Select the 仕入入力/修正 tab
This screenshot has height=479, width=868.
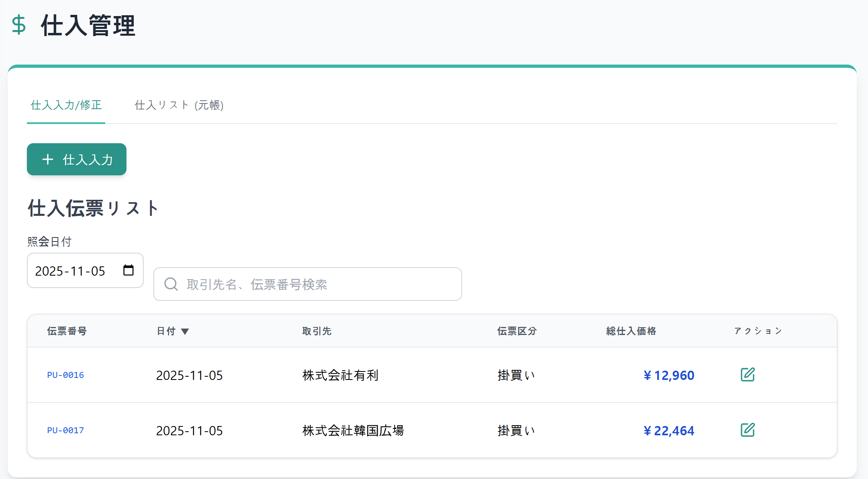coord(65,106)
